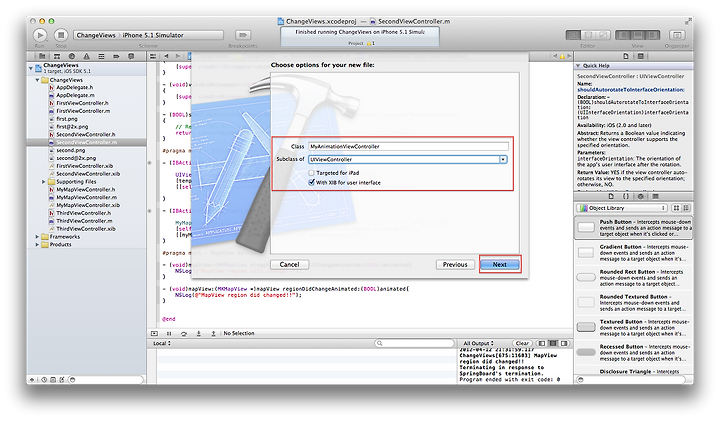
Task: Toggle the debug area view button
Action: tap(637, 35)
